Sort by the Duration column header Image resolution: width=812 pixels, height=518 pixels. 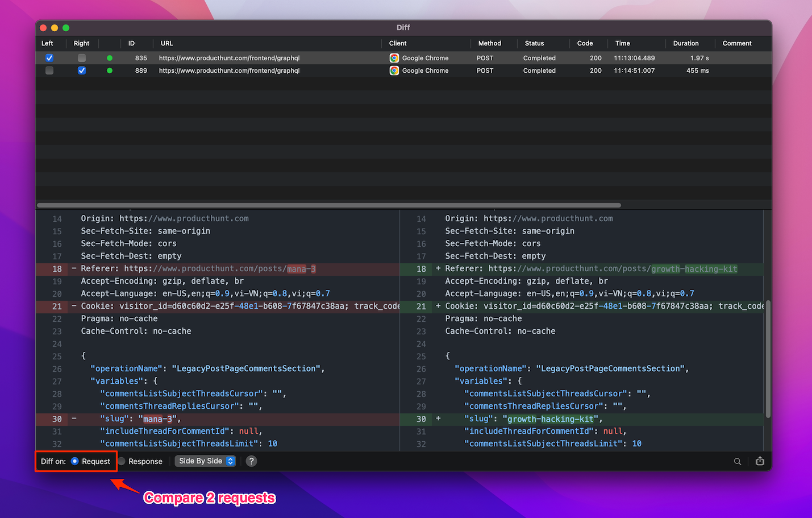686,43
